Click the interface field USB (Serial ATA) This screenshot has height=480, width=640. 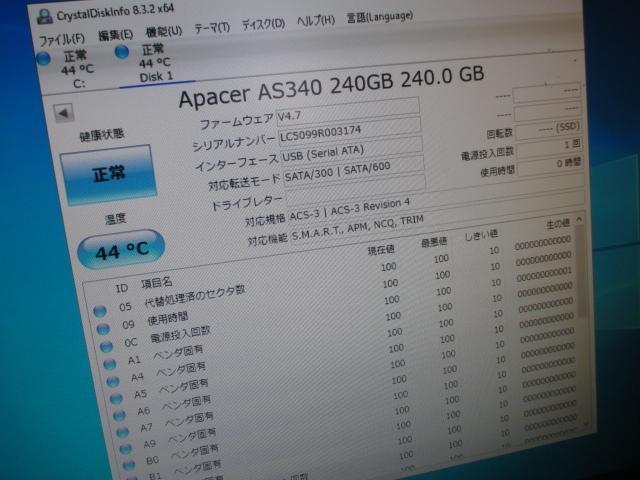click(x=352, y=152)
